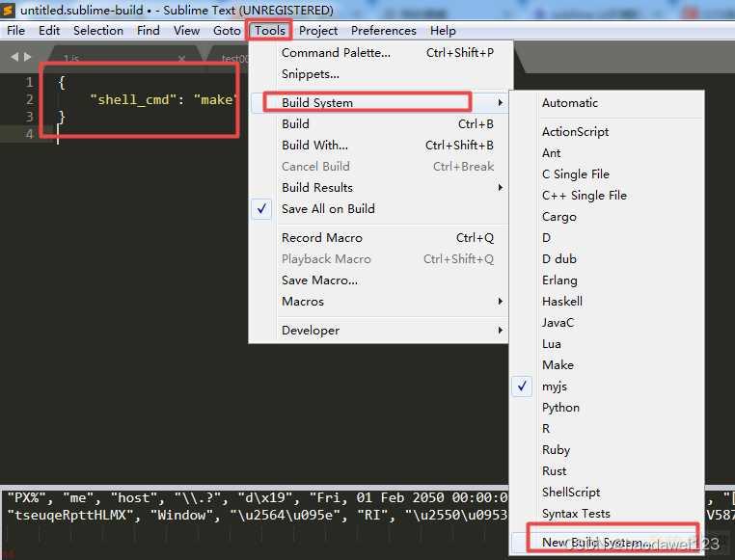Open the Help menu
The image size is (735, 560).
(443, 31)
